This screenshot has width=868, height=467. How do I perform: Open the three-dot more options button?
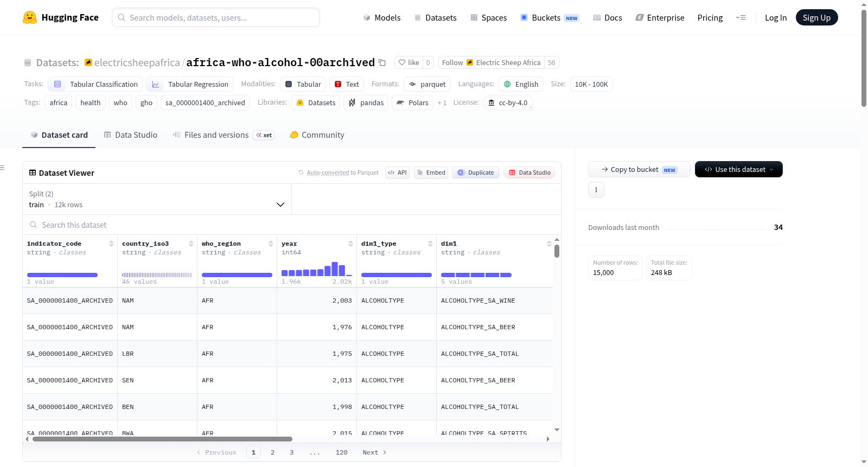point(596,190)
